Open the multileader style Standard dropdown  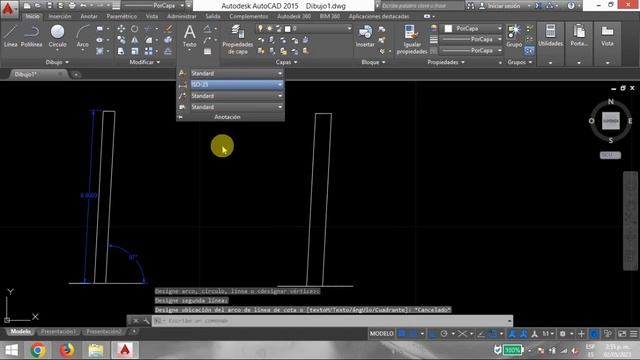pos(237,96)
